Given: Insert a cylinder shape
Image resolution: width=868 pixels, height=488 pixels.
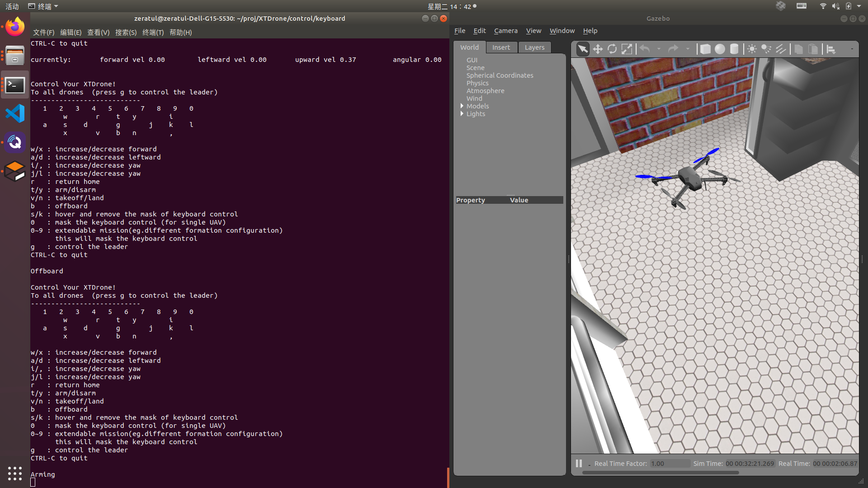Looking at the screenshot, I should [734, 49].
